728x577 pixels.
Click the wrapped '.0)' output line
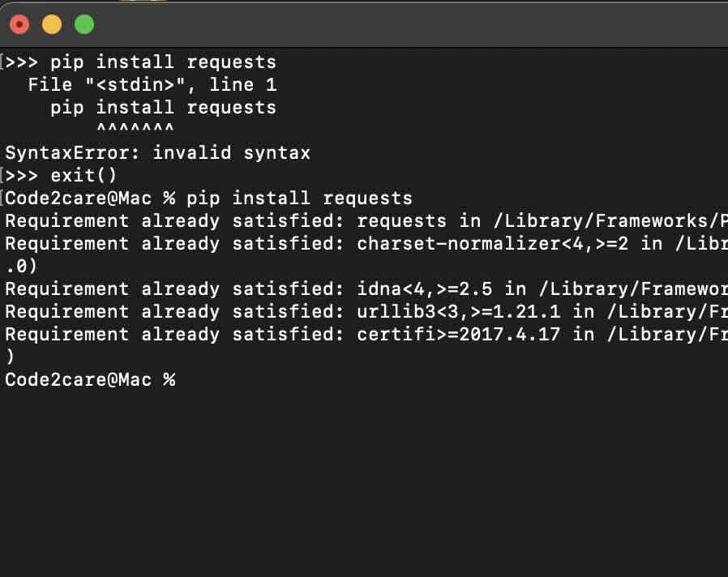click(x=21, y=266)
